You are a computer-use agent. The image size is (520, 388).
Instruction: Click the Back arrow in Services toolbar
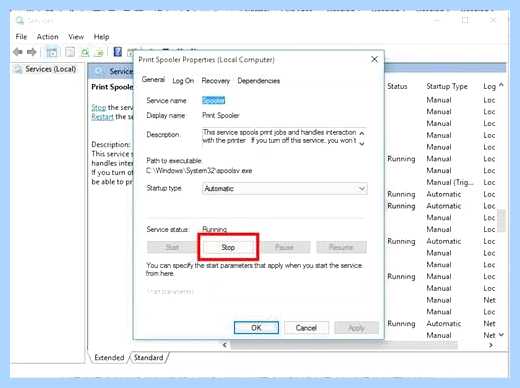18,52
